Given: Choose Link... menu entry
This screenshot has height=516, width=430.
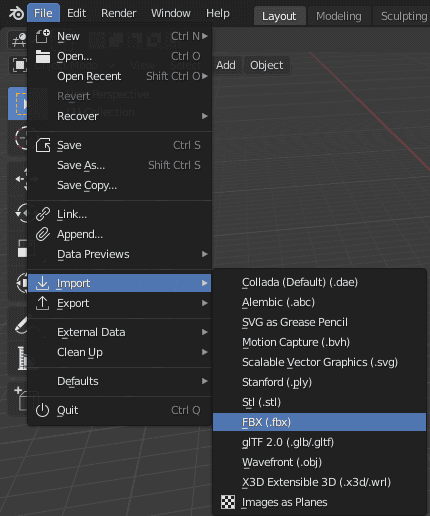Looking at the screenshot, I should click(119, 214).
